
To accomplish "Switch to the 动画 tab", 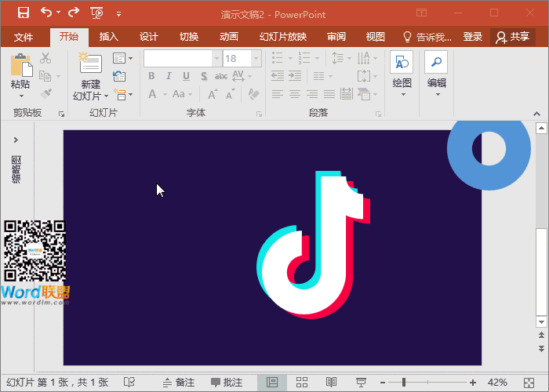I will point(229,37).
